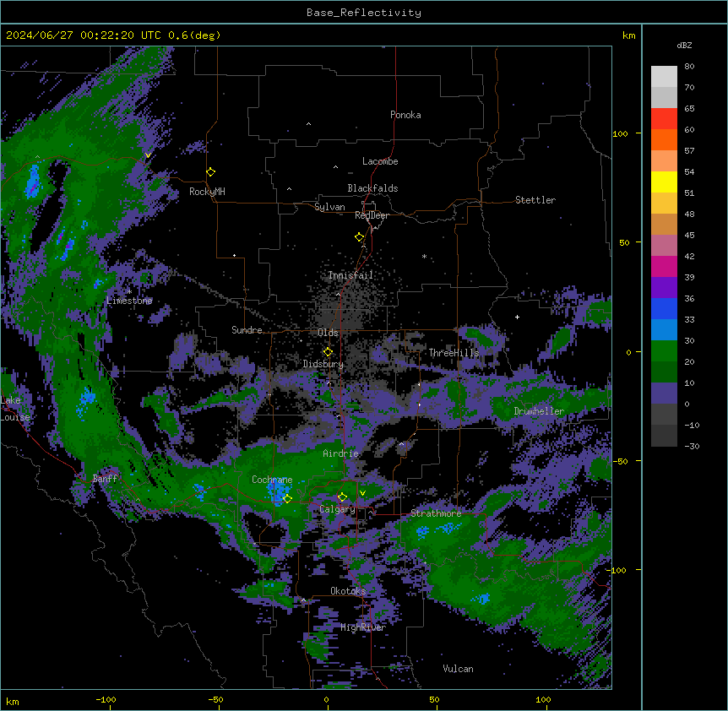Click the yellow V marker east of Calgary

click(362, 493)
